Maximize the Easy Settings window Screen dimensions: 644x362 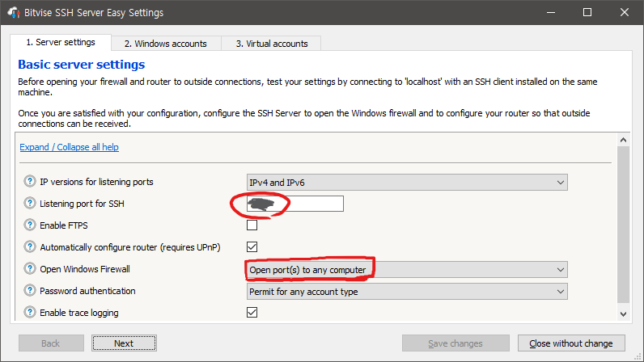[587, 12]
